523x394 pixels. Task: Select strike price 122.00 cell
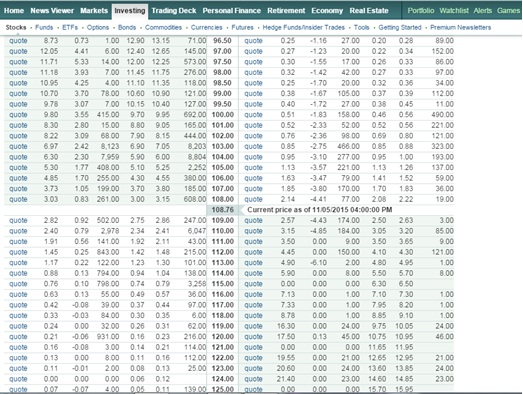tap(222, 358)
